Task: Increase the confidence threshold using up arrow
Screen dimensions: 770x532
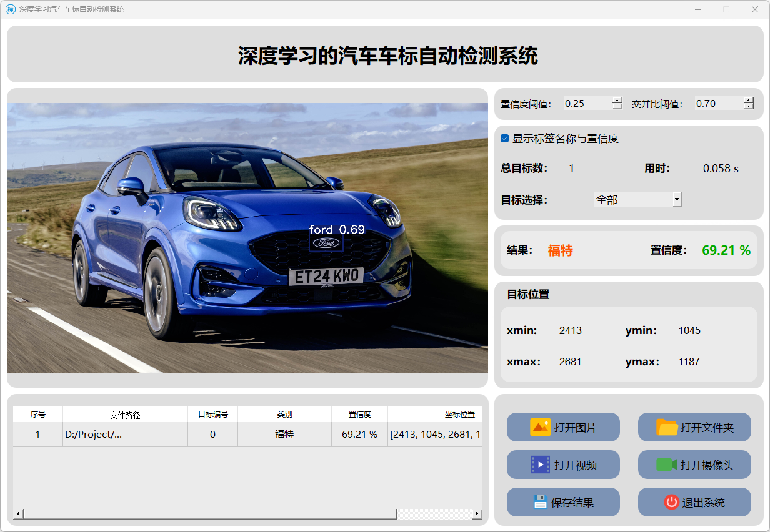Action: click(x=617, y=101)
